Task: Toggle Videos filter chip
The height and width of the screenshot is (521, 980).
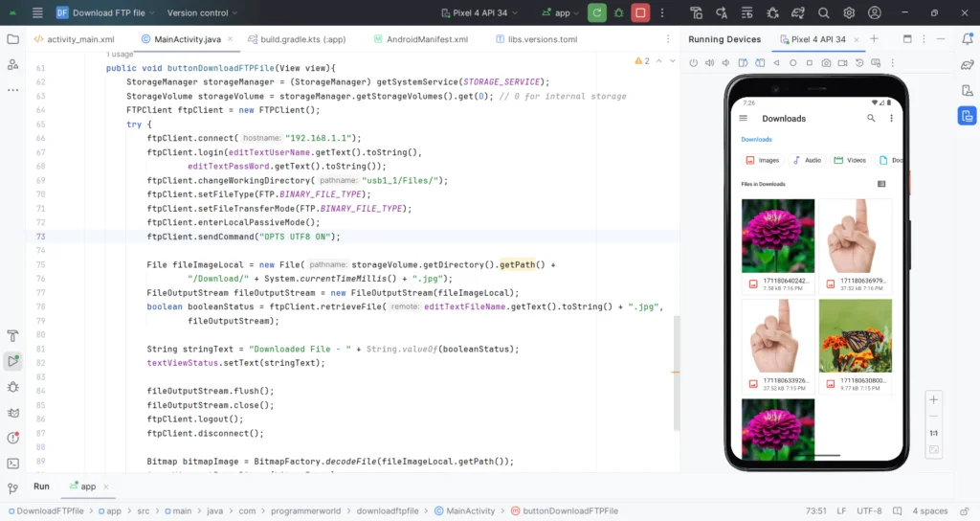Action: click(x=850, y=160)
